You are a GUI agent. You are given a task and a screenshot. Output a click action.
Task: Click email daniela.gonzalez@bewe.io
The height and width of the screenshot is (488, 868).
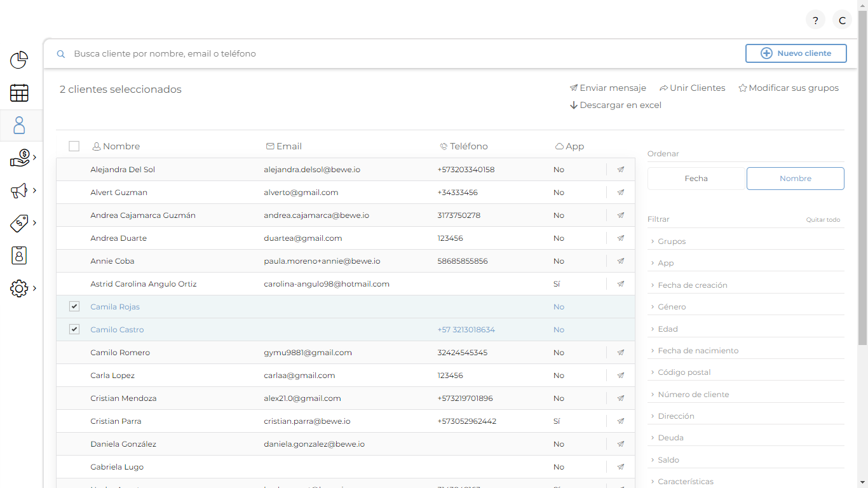315,444
